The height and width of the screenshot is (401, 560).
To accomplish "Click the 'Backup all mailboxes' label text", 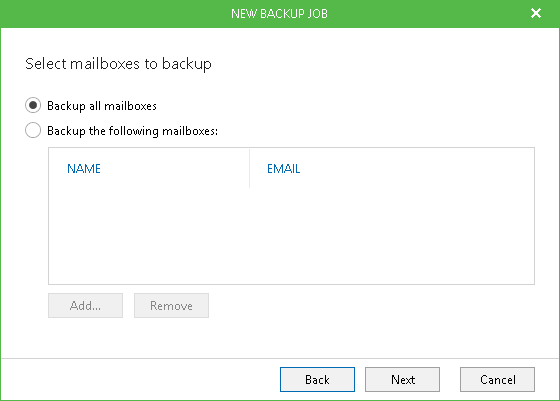I will pos(102,106).
